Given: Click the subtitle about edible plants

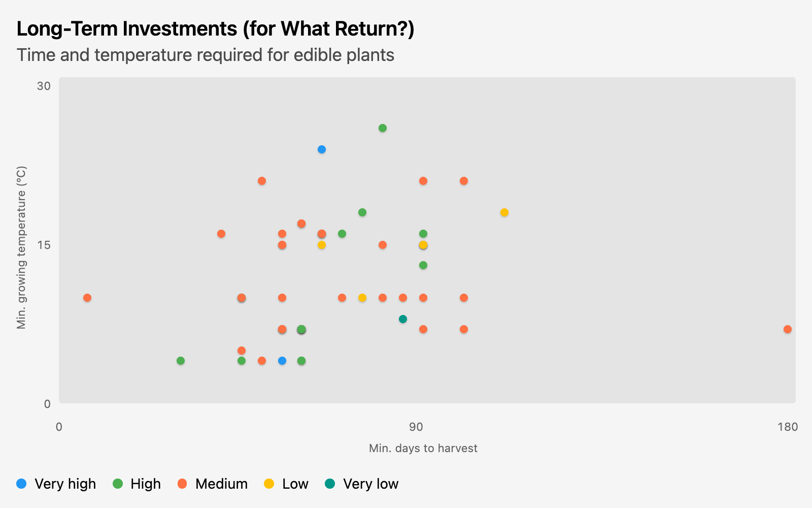Looking at the screenshot, I should (x=206, y=55).
